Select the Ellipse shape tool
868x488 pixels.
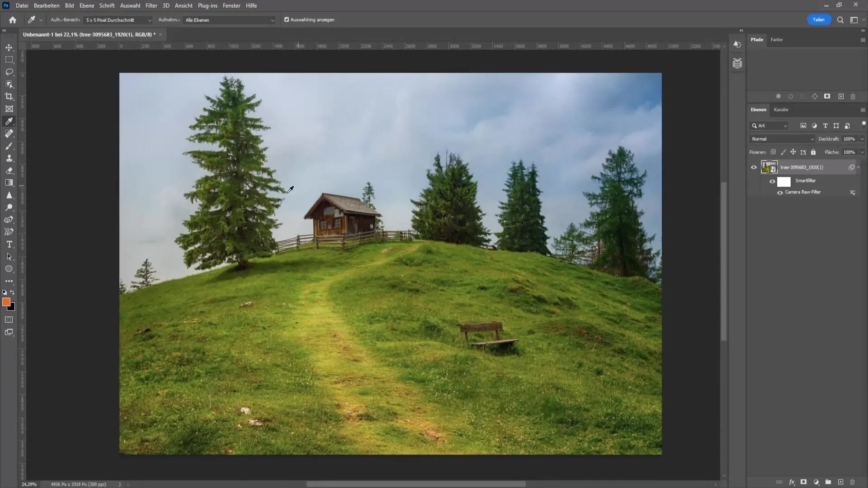pos(9,269)
